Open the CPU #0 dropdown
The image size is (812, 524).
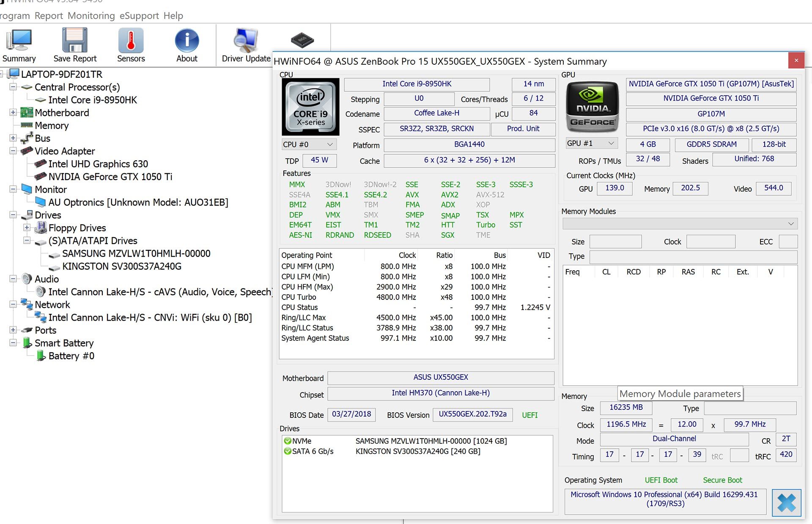[x=309, y=145]
